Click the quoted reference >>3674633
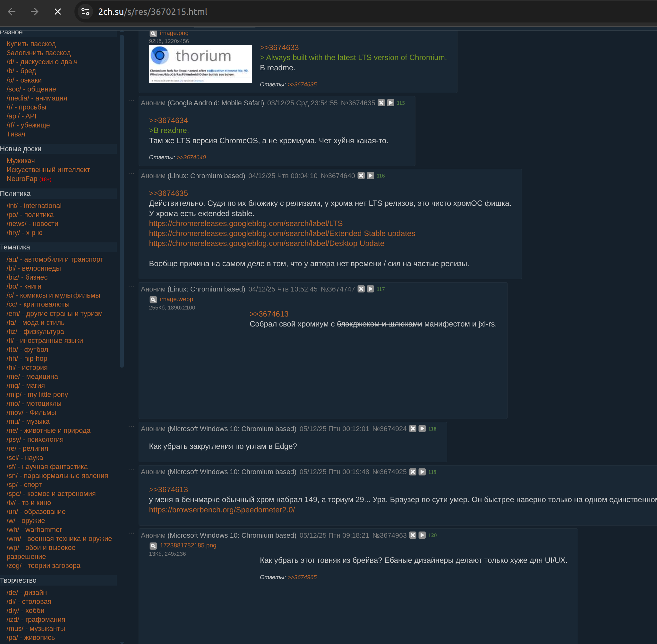The image size is (657, 644). [x=279, y=48]
